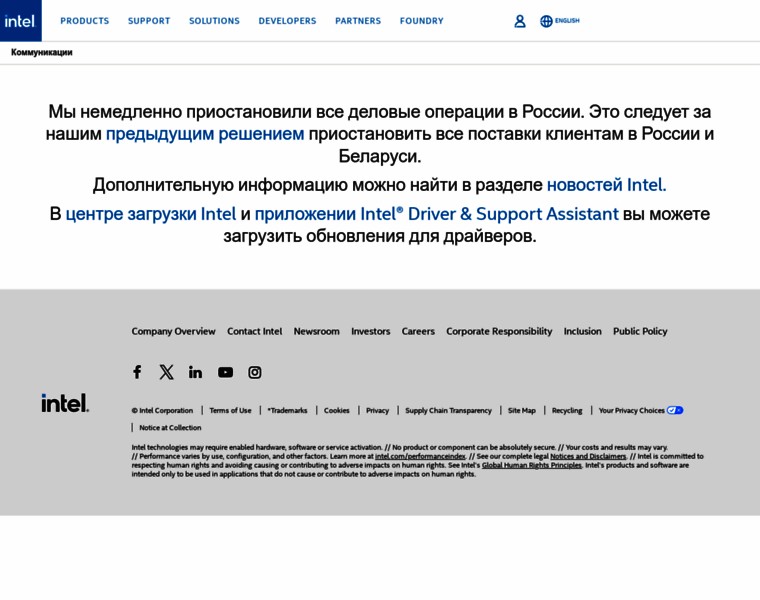Click the Intel logo in footer
This screenshot has height=600, width=760.
(65, 403)
